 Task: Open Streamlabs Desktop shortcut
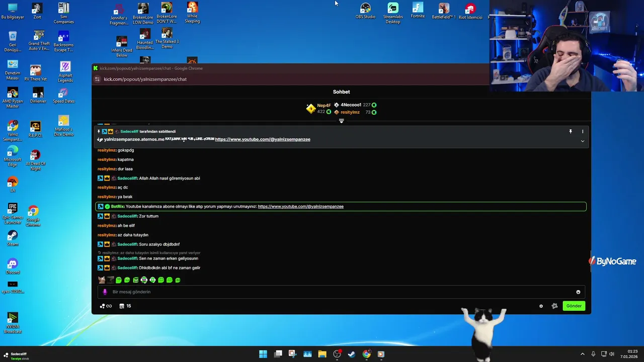393,13
